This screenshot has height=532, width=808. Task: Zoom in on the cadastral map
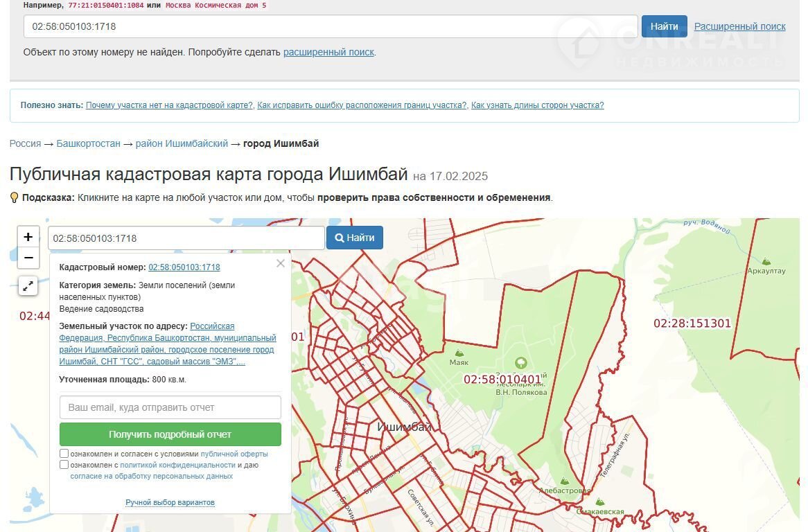pos(28,237)
